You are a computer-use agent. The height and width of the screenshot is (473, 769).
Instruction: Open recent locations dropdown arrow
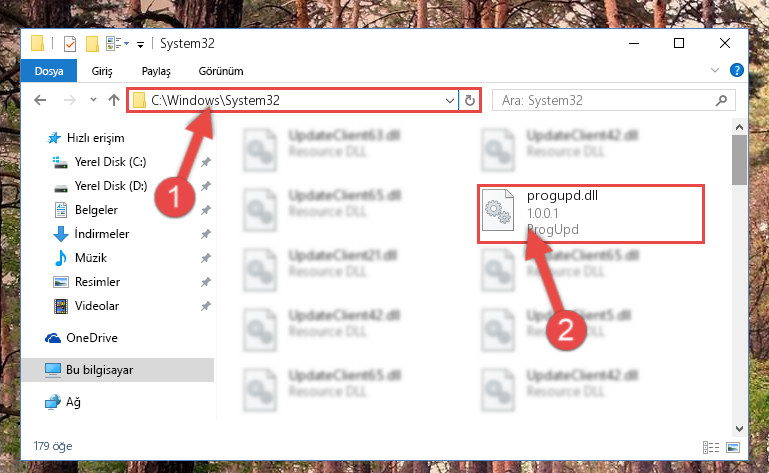pyautogui.click(x=93, y=100)
